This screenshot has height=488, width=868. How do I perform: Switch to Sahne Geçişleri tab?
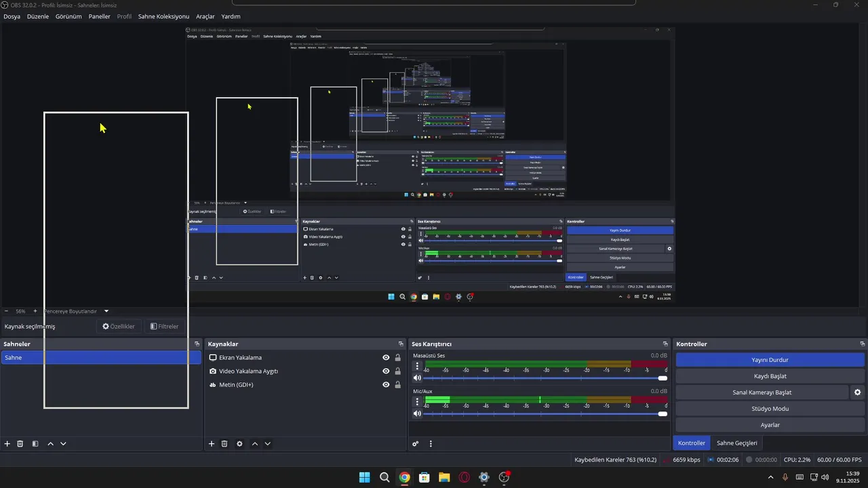click(x=736, y=443)
